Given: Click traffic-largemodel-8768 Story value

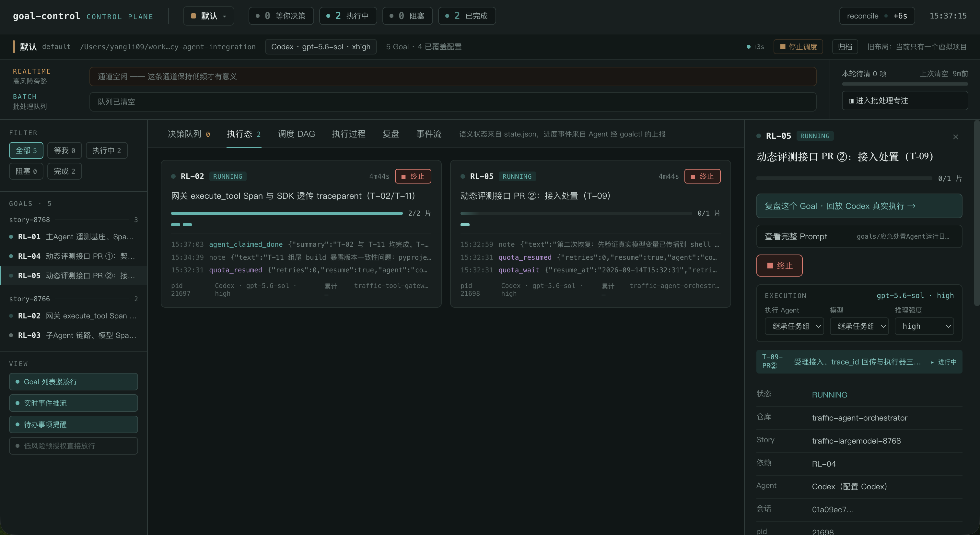Looking at the screenshot, I should coord(856,441).
